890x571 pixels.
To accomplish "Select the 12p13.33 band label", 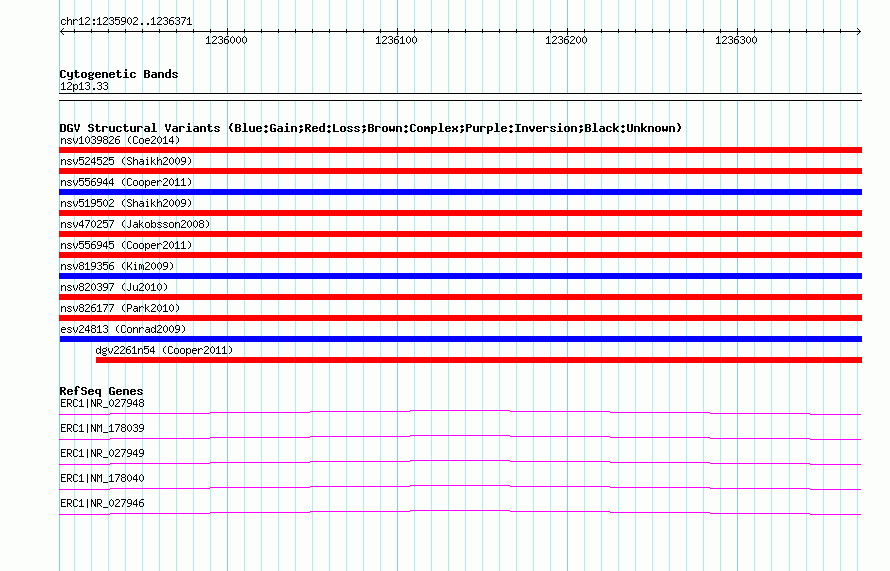I will (84, 86).
